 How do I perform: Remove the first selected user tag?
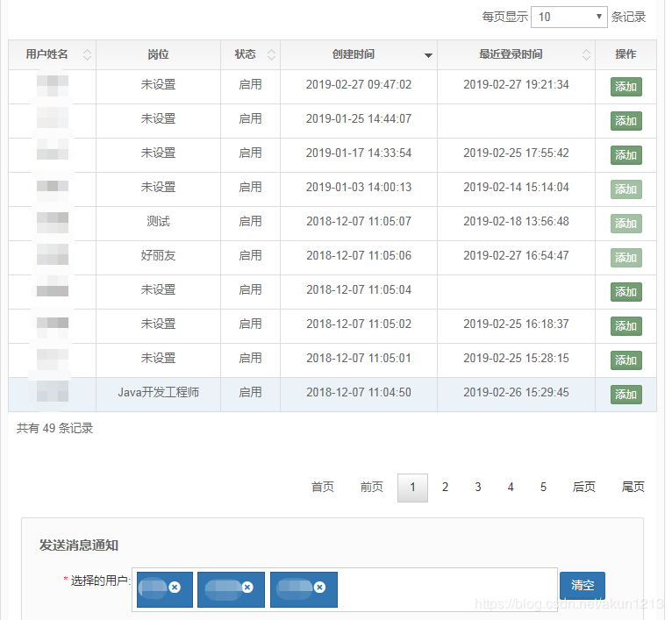(x=175, y=588)
